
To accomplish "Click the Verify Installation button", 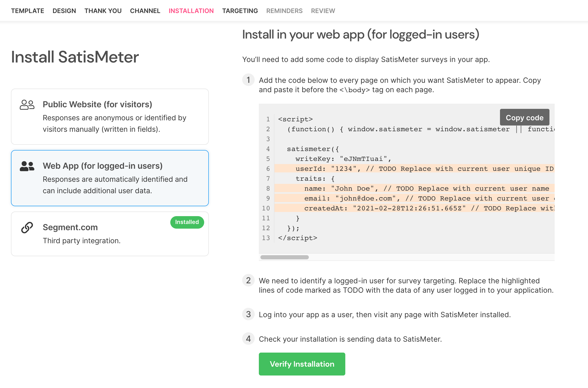I will pos(302,364).
